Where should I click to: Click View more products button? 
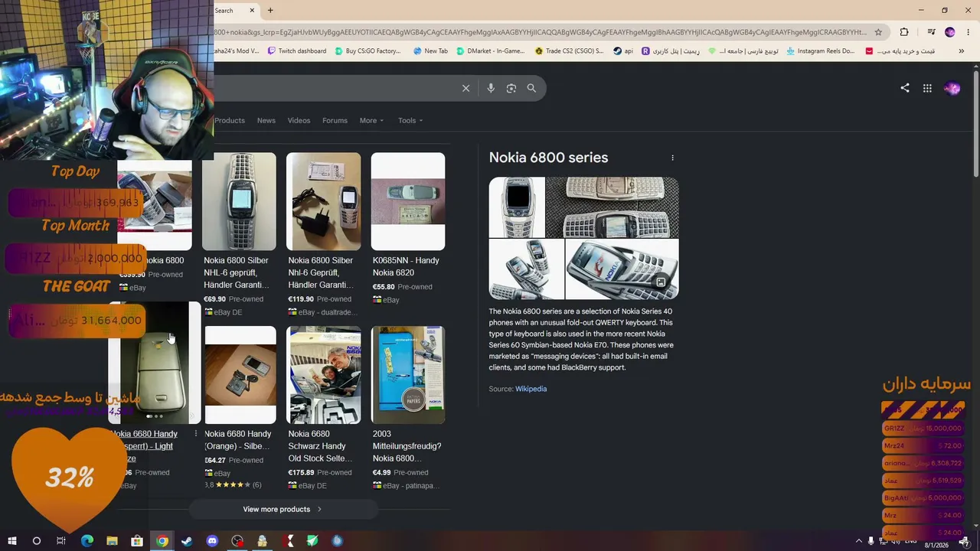point(283,509)
